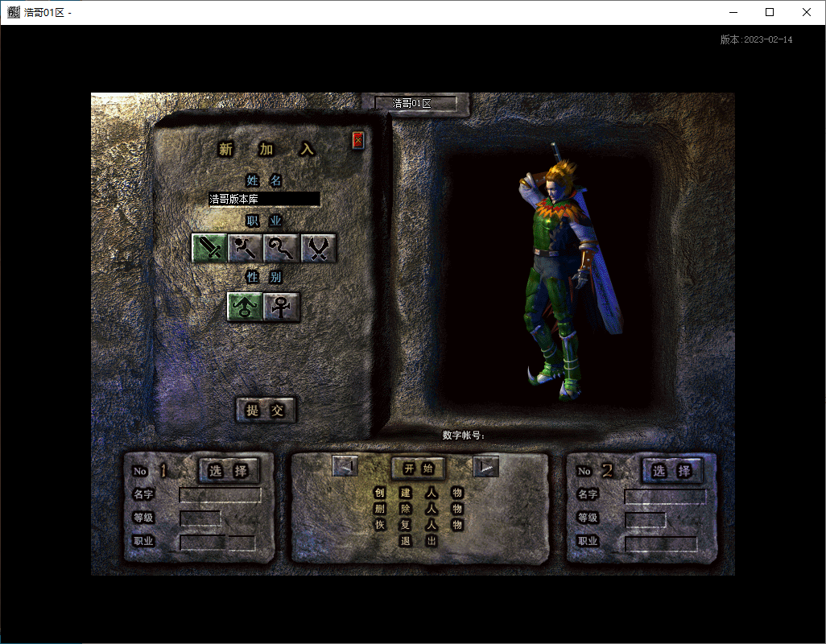This screenshot has width=826, height=644.
Task: Minimize the 浩哥01区 window
Action: [733, 12]
